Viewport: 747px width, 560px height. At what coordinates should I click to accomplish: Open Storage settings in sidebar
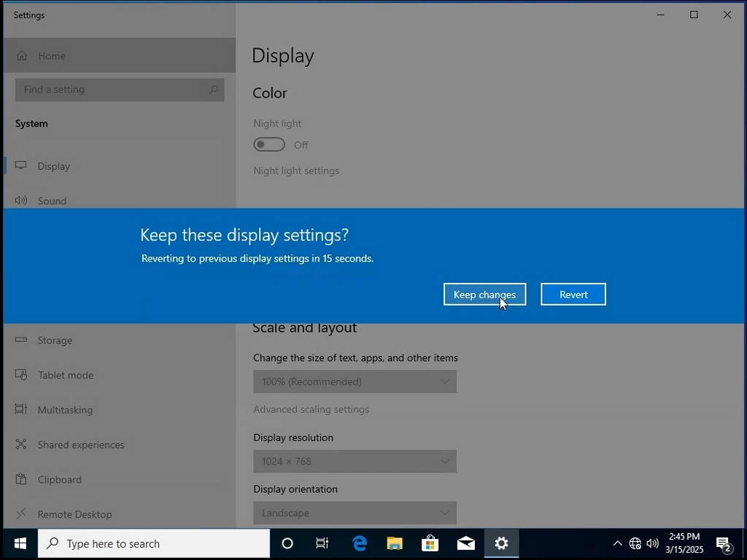(x=120, y=340)
